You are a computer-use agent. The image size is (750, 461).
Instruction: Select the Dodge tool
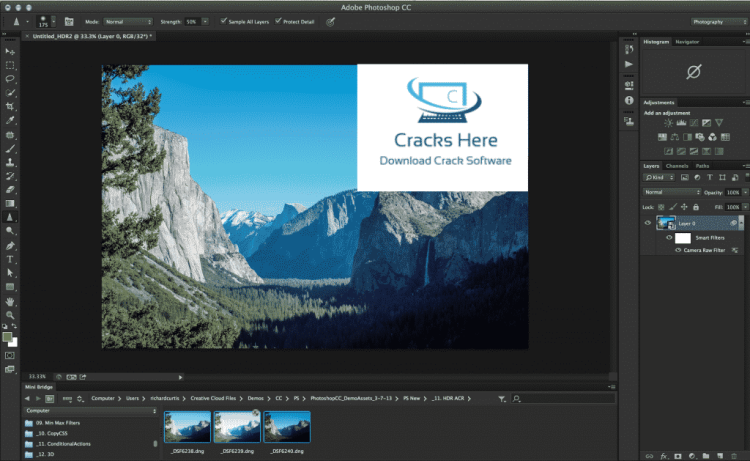pos(10,231)
